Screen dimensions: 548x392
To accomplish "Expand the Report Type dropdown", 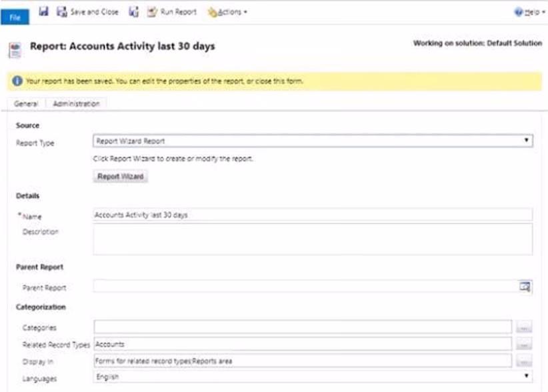I will (312, 141).
